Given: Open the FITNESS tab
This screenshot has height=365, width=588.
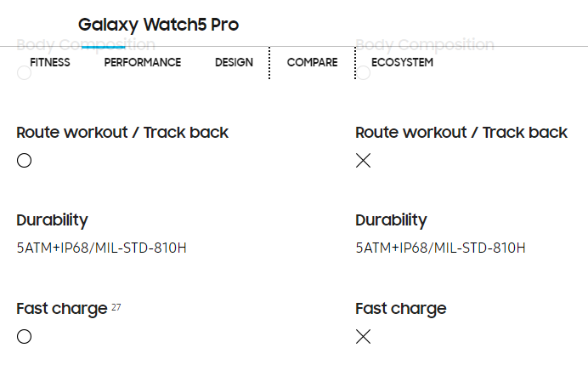Looking at the screenshot, I should 50,62.
